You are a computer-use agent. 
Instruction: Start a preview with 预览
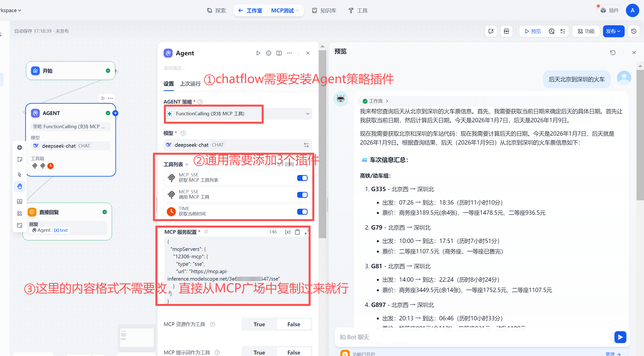532,31
